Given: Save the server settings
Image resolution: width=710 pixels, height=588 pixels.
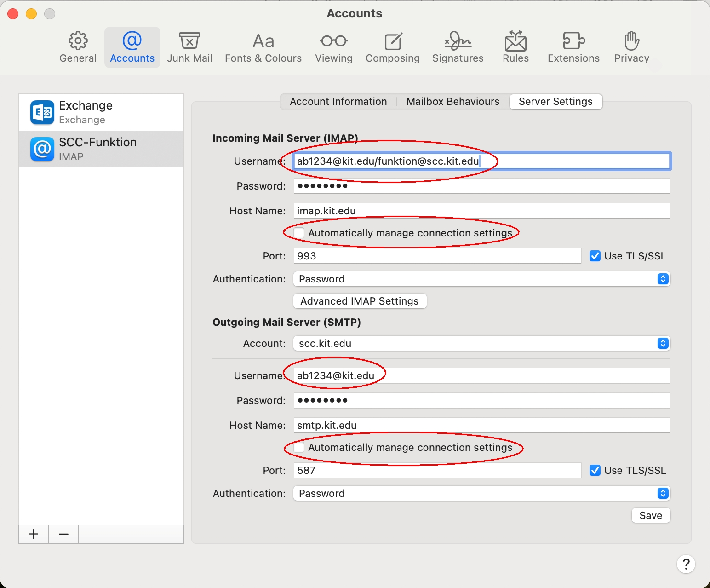Looking at the screenshot, I should coord(650,516).
